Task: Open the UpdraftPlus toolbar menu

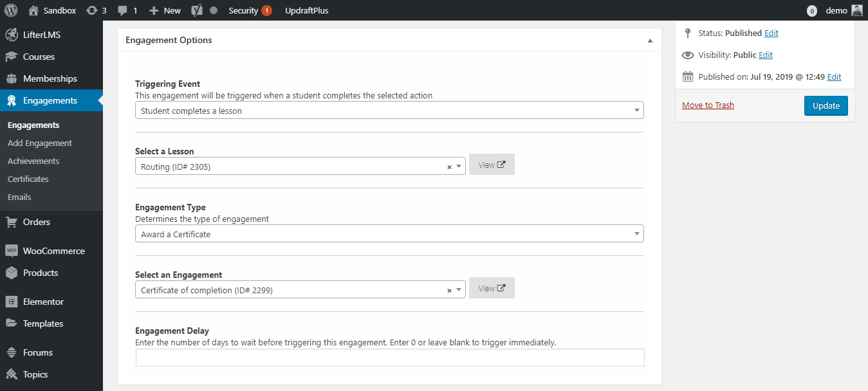Action: (x=307, y=10)
